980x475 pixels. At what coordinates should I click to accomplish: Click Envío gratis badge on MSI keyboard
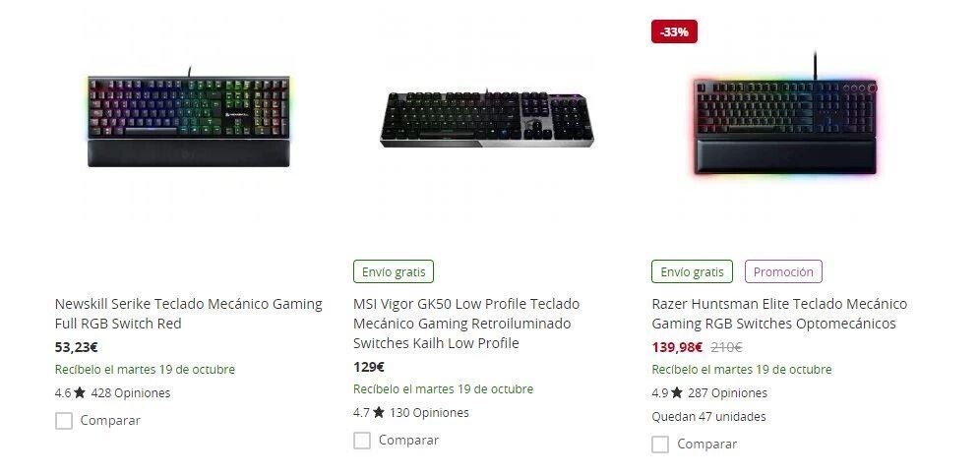(x=393, y=271)
